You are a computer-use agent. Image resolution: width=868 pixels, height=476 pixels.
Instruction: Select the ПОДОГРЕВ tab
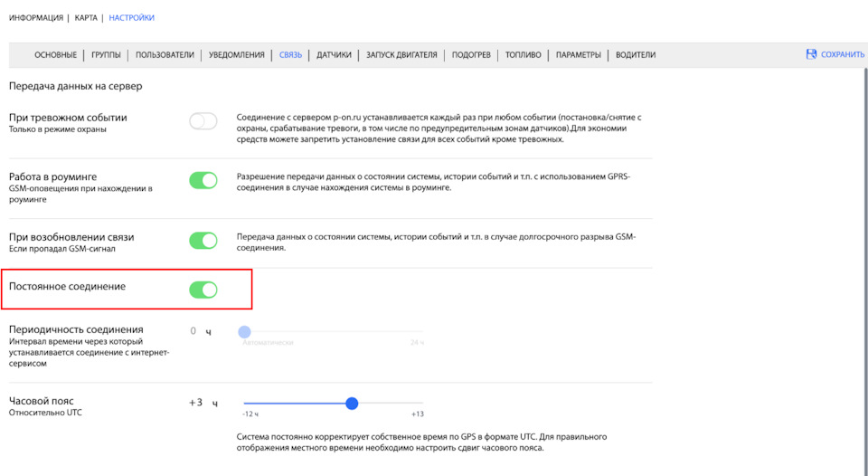point(471,55)
